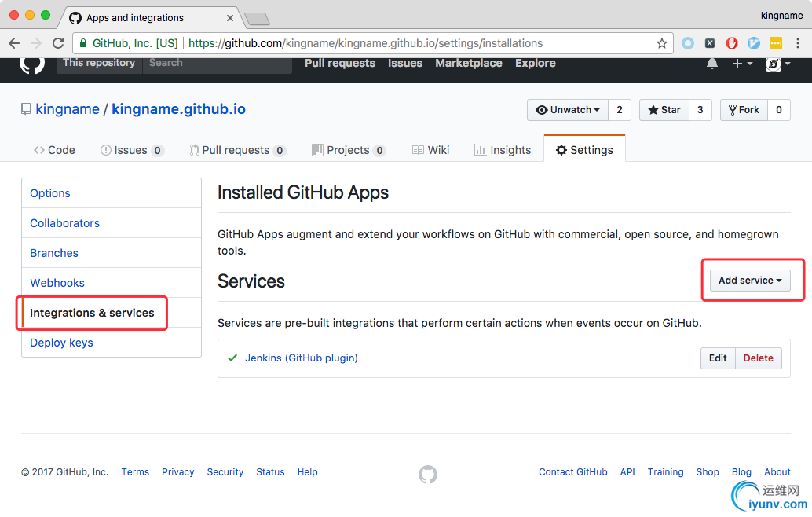The image size is (812, 517).
Task: Click the forks count 0
Action: 779,110
